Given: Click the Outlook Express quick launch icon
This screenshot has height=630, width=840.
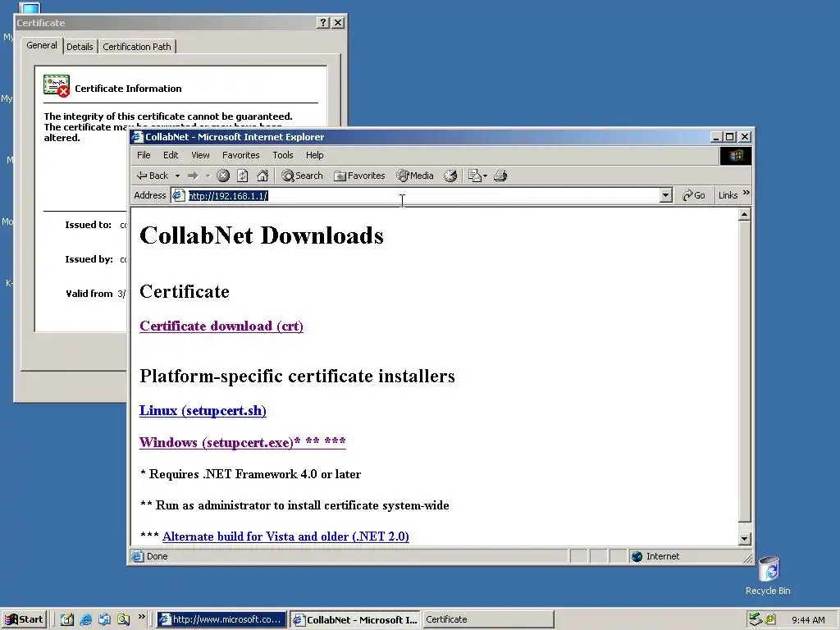Looking at the screenshot, I should pos(104,619).
